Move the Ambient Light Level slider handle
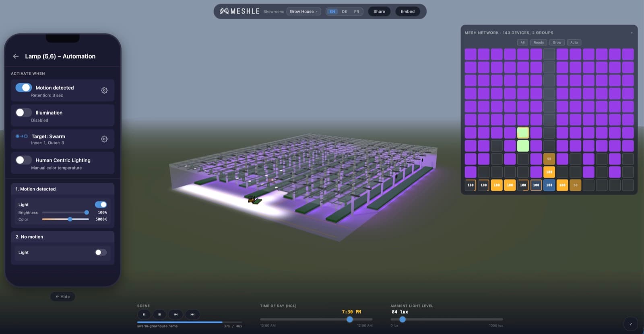This screenshot has width=644, height=334. pos(402,319)
